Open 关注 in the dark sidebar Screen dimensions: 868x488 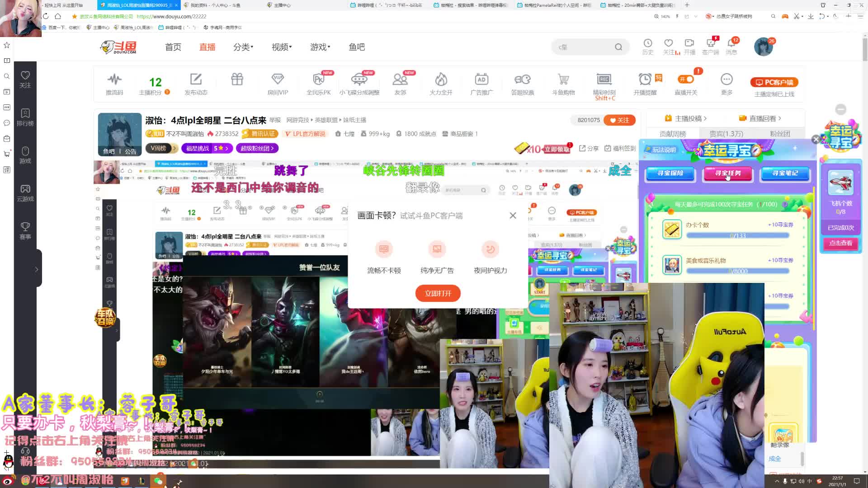(x=25, y=79)
